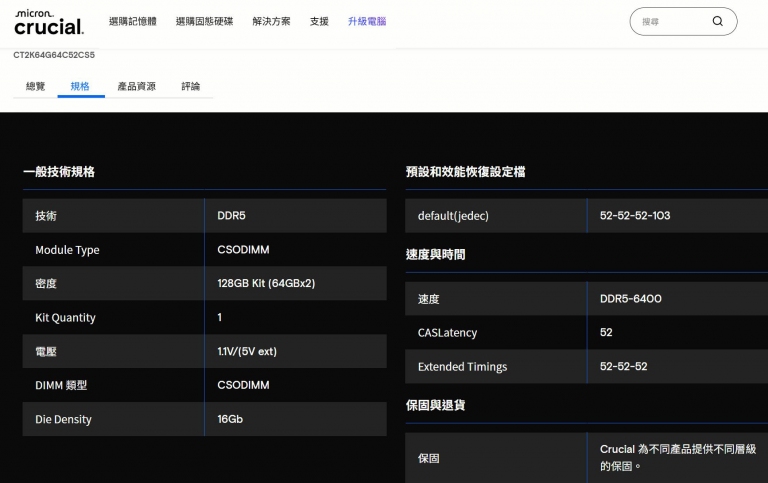Click the 電壓 row label
This screenshot has height=483, width=768.
click(x=46, y=352)
